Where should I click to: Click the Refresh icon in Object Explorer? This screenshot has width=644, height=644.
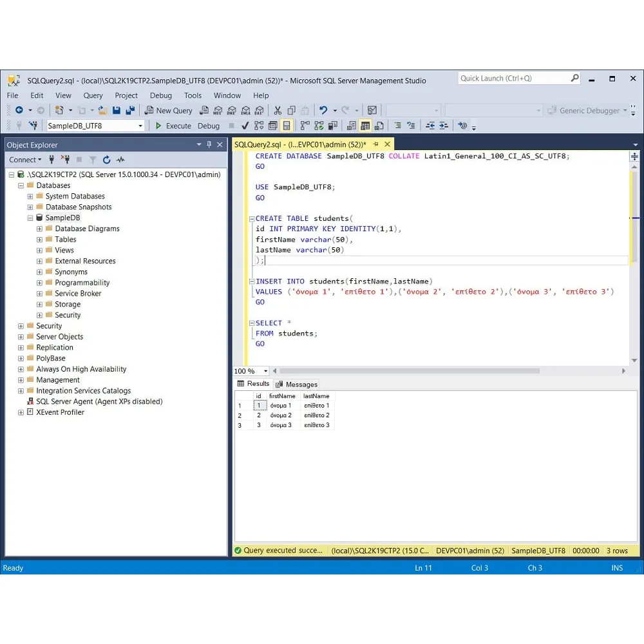click(x=106, y=159)
